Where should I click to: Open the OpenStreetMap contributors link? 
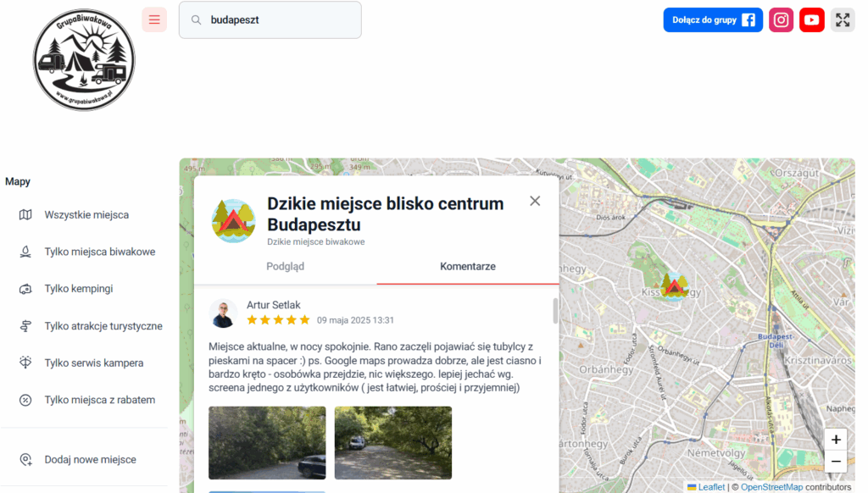tap(771, 486)
